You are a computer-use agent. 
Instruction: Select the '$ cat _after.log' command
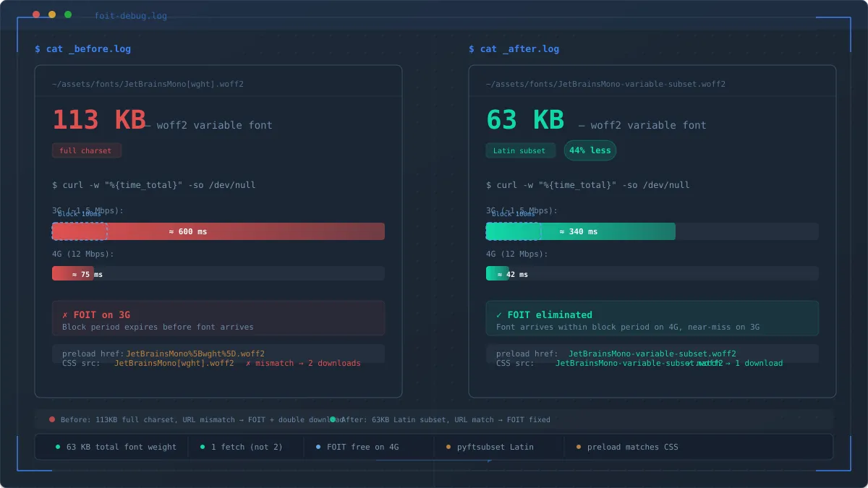click(x=514, y=49)
